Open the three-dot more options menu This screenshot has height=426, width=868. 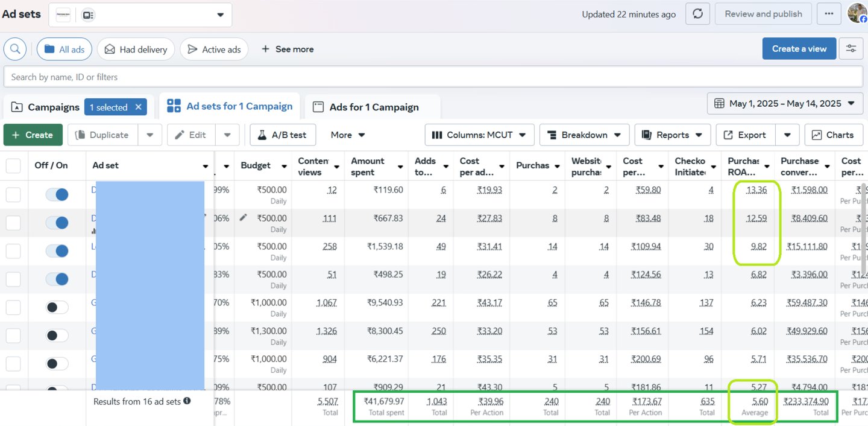pyautogui.click(x=829, y=14)
